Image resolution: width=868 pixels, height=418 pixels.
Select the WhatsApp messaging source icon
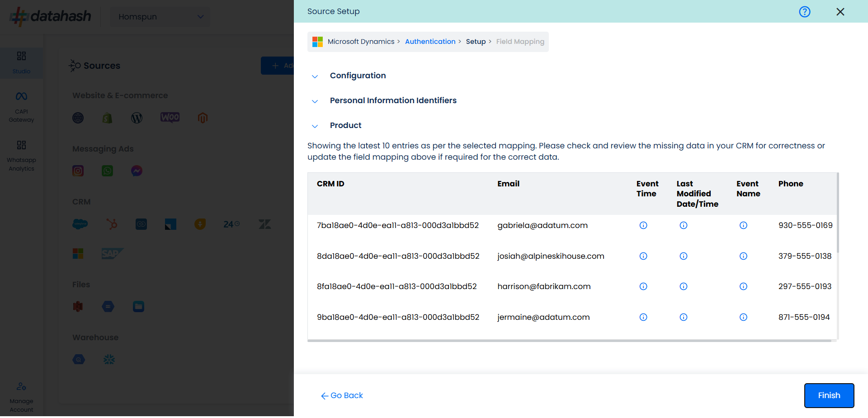point(107,171)
